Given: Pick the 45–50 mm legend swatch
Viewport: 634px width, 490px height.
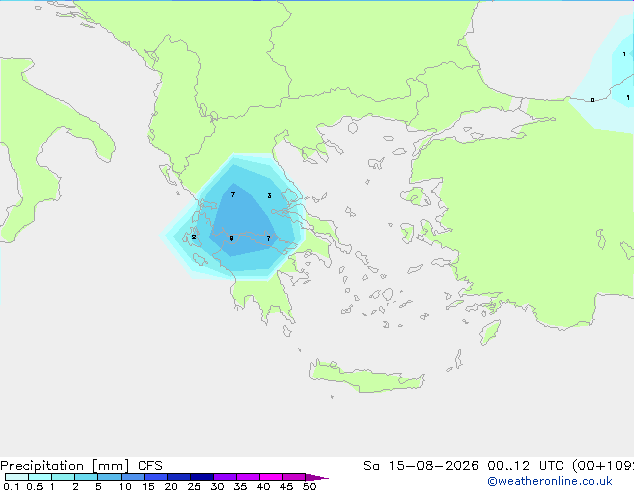Looking at the screenshot, I should (x=294, y=477).
